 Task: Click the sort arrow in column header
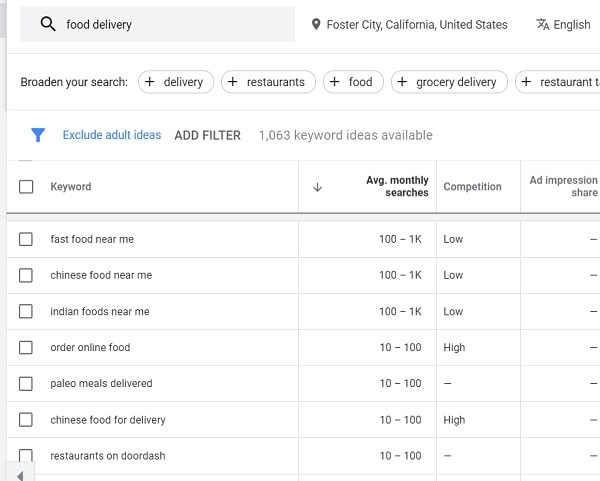(317, 187)
